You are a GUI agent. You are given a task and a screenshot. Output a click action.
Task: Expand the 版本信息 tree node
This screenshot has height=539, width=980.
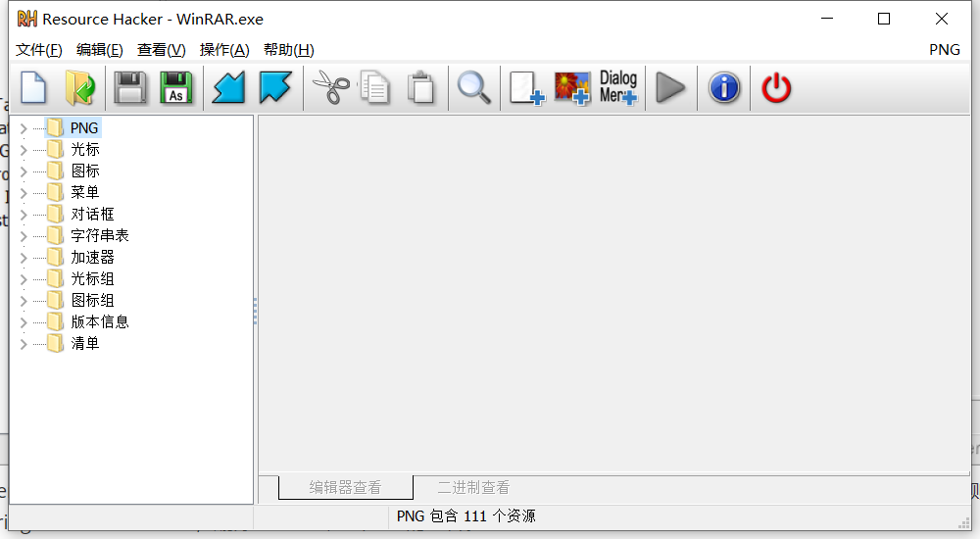pyautogui.click(x=24, y=322)
